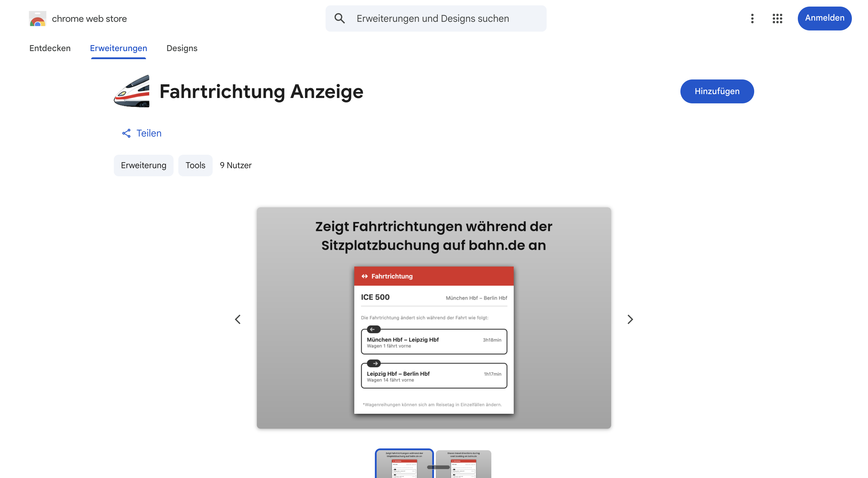The height and width of the screenshot is (478, 868).
Task: Click the 'Fahrtrichtung Anzeige' title heading
Action: coord(261,91)
